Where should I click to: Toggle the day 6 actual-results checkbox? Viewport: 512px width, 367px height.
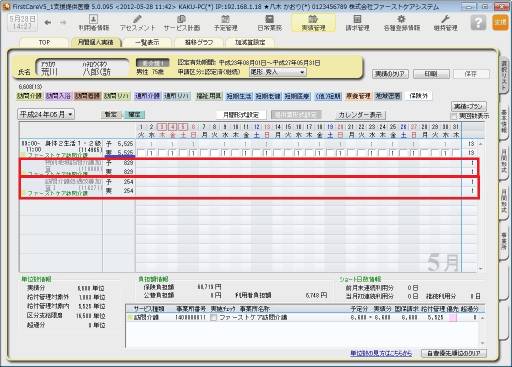point(193,153)
